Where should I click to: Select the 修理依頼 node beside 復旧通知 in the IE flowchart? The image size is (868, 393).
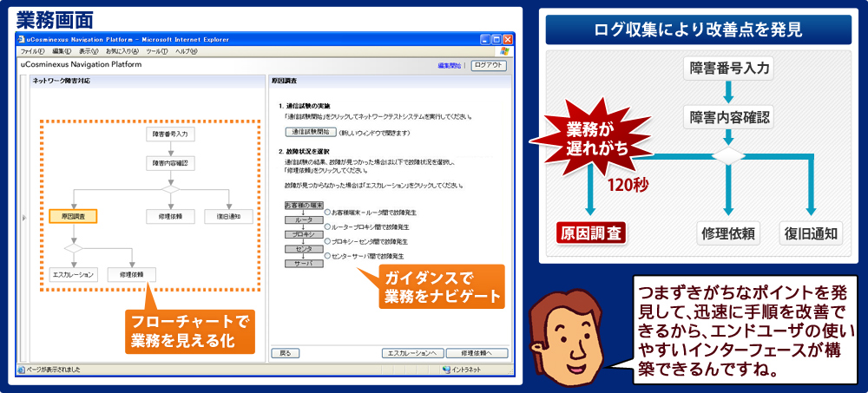[170, 216]
